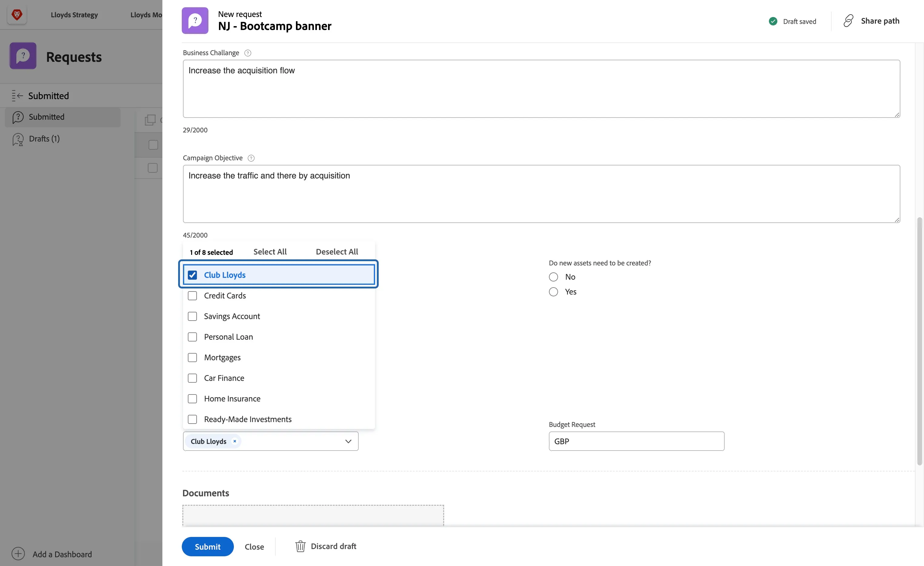Check the Credit Cards option

[x=192, y=295]
